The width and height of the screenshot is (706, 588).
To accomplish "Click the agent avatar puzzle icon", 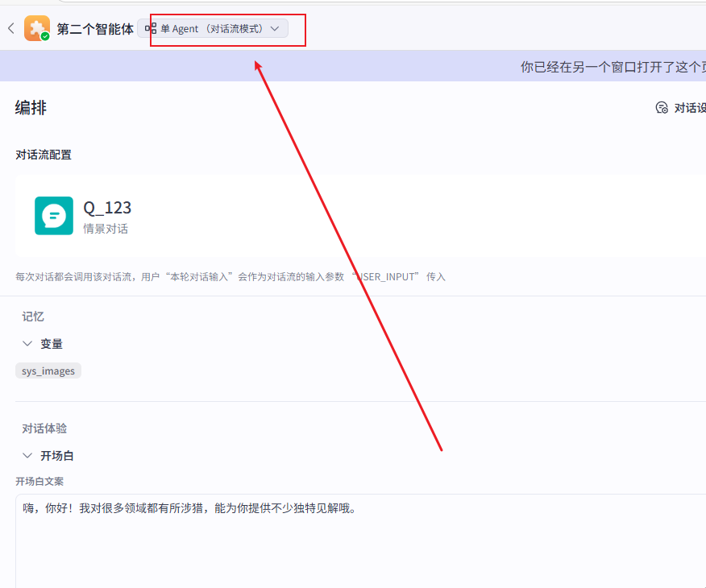I will (37, 28).
